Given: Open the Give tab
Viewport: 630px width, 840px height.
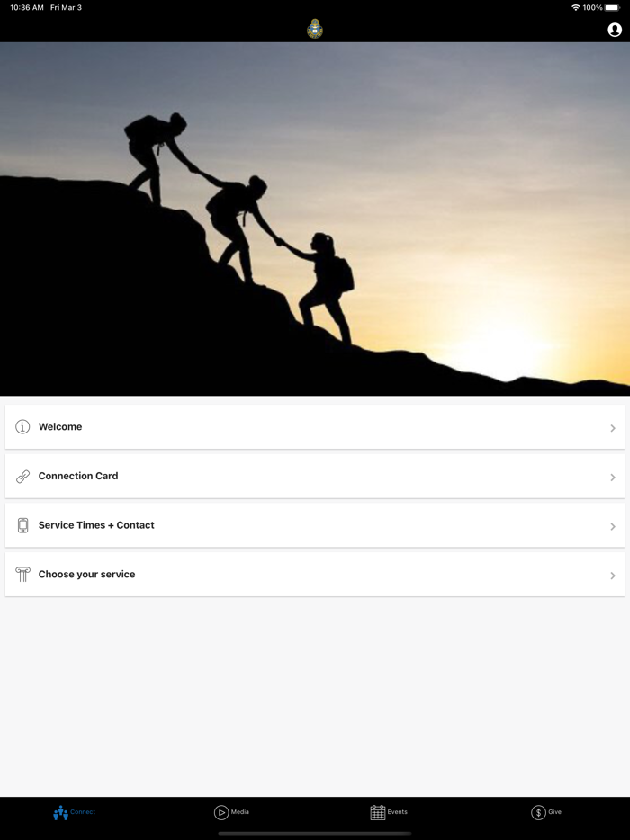Looking at the screenshot, I should [546, 812].
